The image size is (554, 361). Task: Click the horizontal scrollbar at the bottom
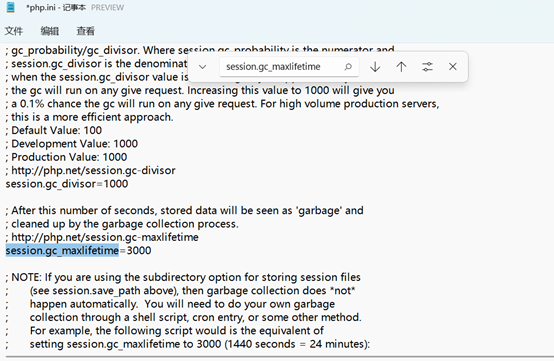(x=279, y=357)
